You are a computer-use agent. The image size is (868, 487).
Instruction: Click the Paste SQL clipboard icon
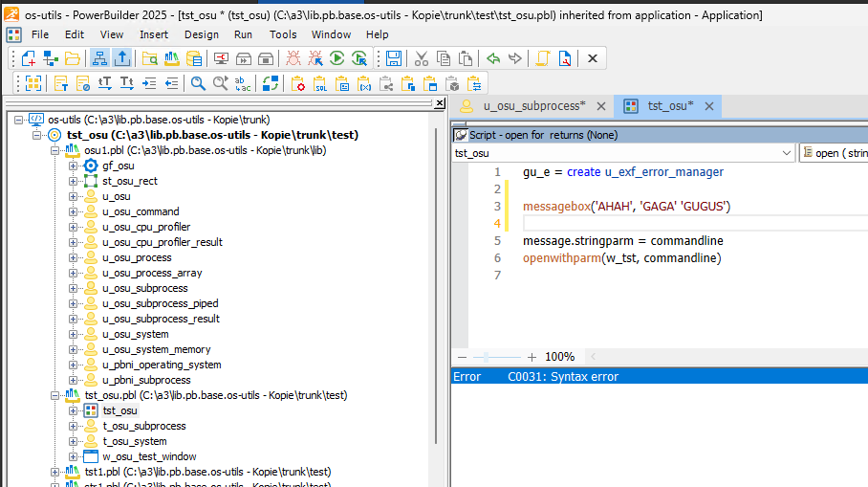tap(320, 83)
